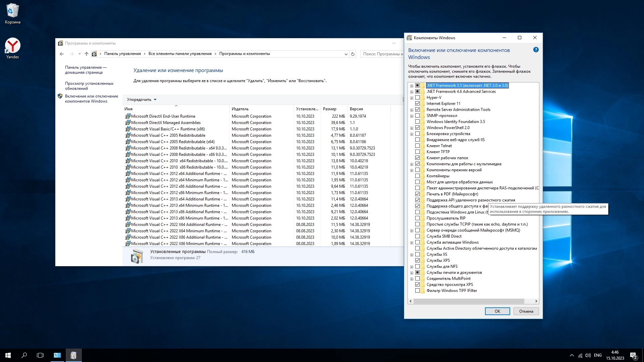Sort the list by the Издатель column header
The image size is (644, 362).
(240, 109)
